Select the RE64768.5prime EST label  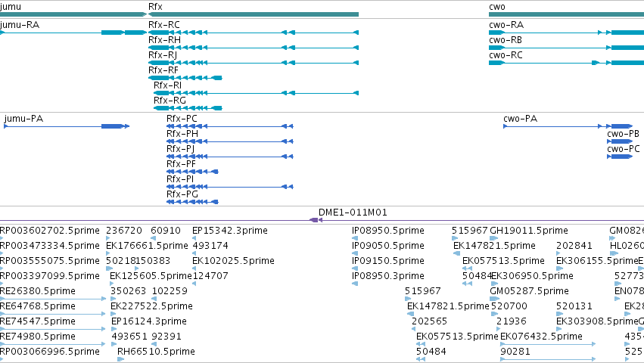[38, 306]
